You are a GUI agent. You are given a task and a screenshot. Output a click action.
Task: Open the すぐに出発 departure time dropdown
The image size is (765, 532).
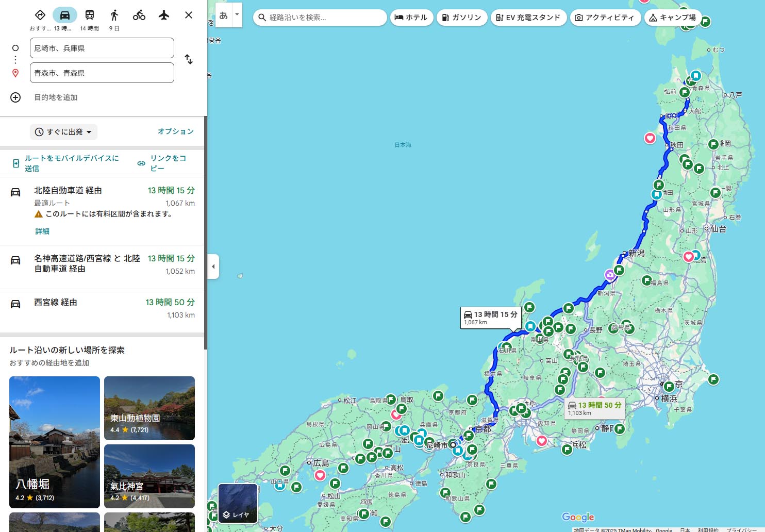(63, 132)
